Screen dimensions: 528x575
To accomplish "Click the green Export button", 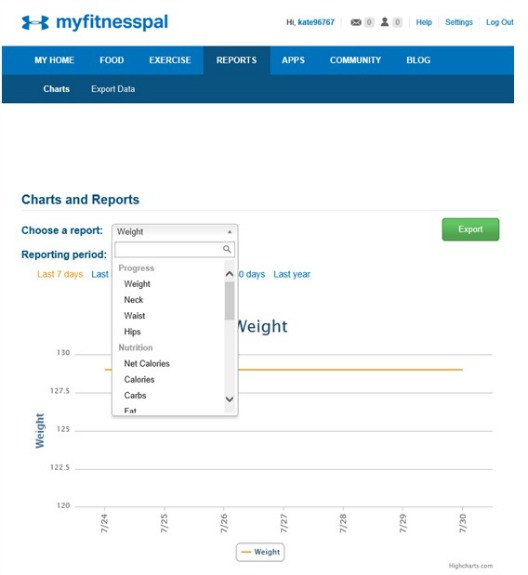I will pyautogui.click(x=470, y=229).
